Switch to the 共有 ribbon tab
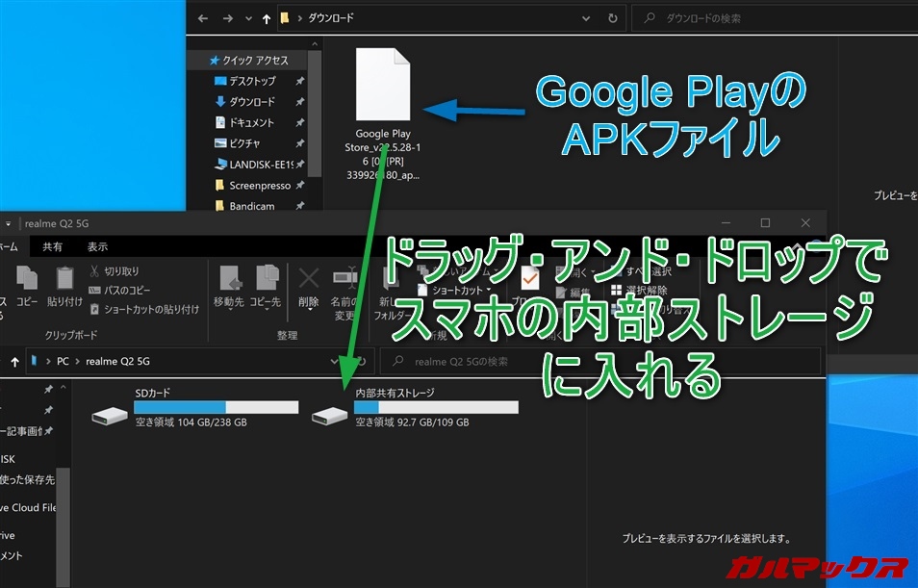 pyautogui.click(x=52, y=247)
